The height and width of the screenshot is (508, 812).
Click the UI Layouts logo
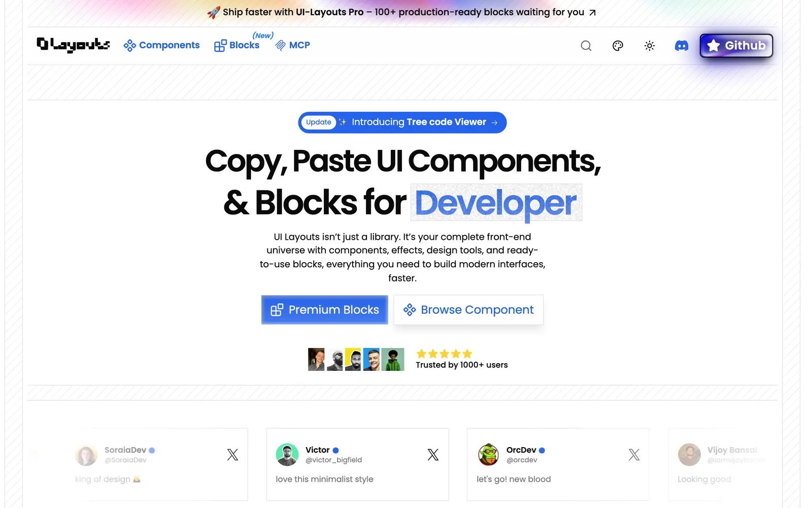click(x=73, y=45)
